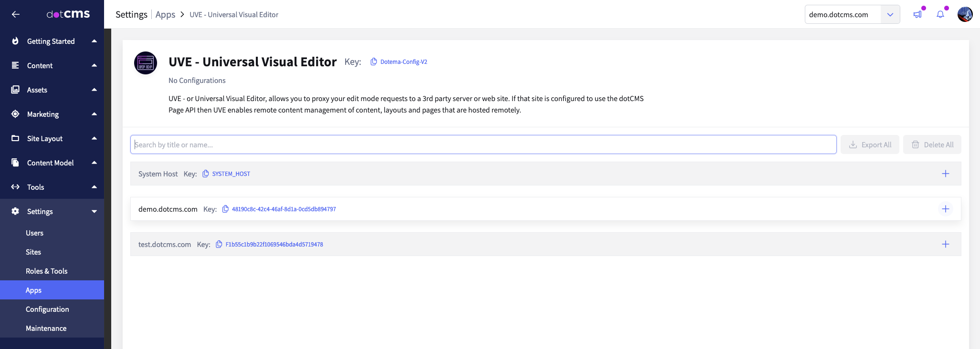Add configuration for demo.dotcms.com
This screenshot has width=980, height=349.
pos(946,209)
